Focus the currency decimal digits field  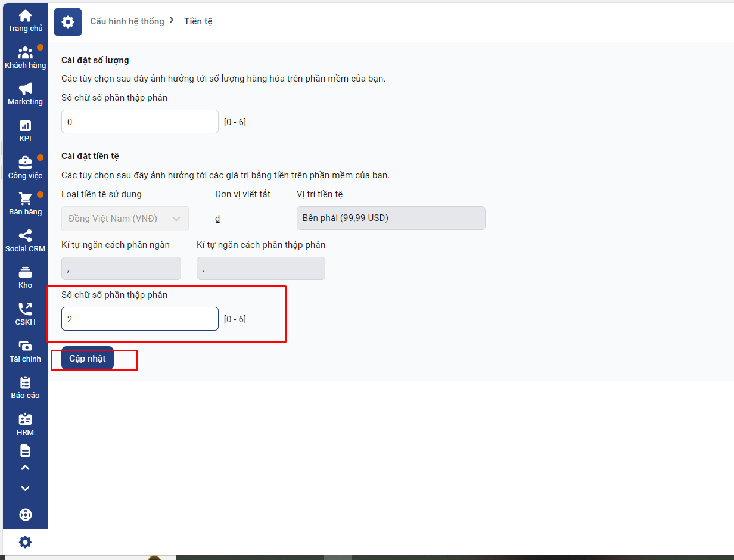(139, 319)
